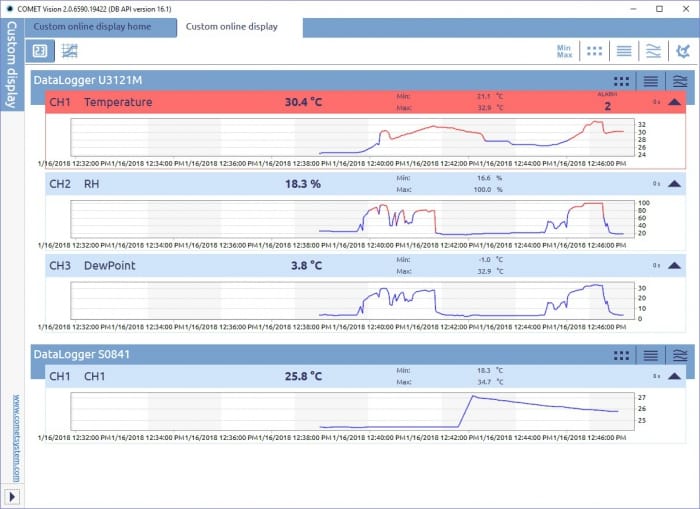
Task: Select the Custom online display tab
Action: click(232, 27)
